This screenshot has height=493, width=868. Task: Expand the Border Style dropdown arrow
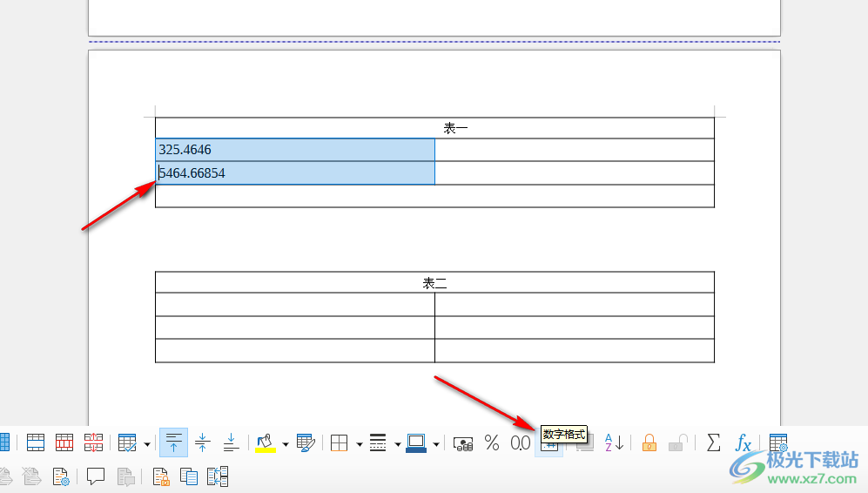(x=398, y=444)
